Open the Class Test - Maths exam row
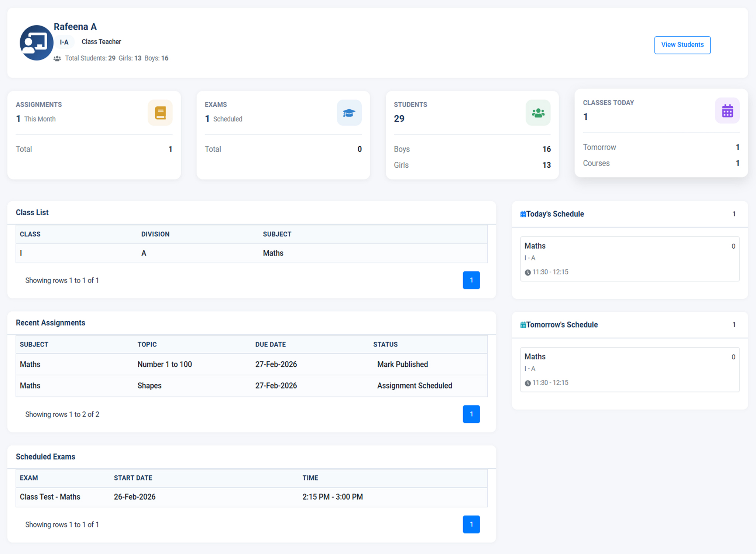The width and height of the screenshot is (756, 554). click(x=50, y=497)
